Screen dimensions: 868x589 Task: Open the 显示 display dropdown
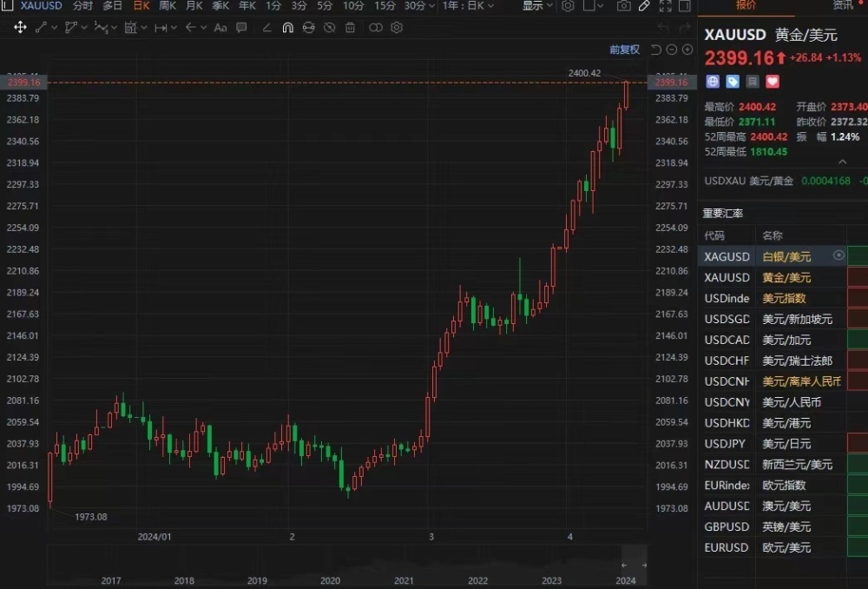(534, 5)
